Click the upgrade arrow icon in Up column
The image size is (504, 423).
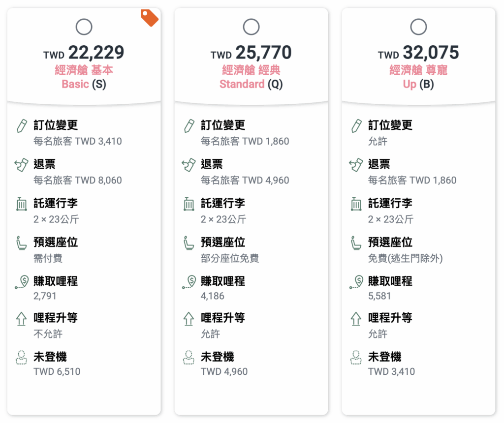(356, 319)
